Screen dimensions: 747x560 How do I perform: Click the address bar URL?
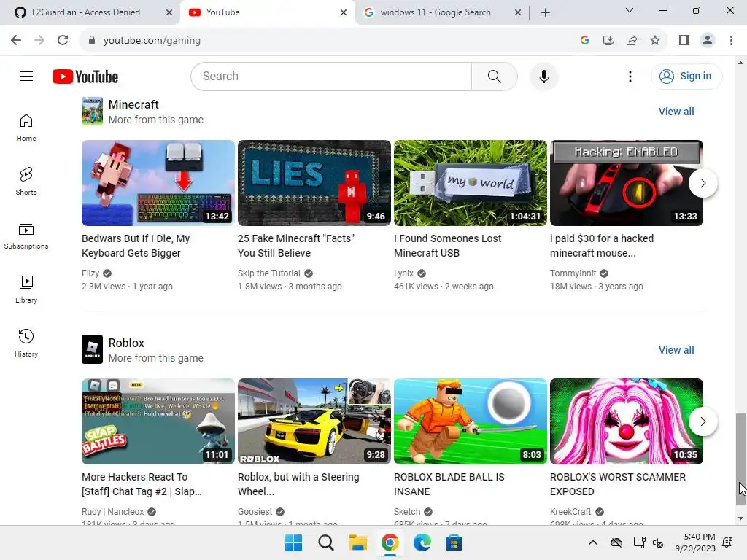152,41
